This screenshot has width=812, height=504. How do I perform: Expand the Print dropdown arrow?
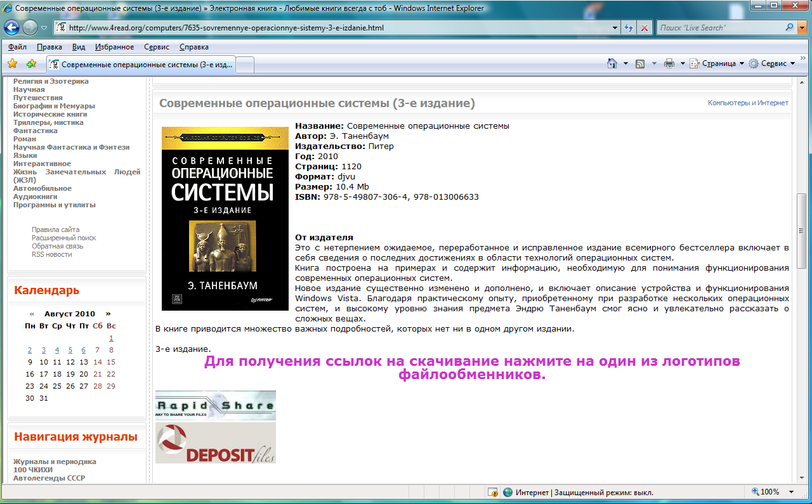pyautogui.click(x=683, y=63)
